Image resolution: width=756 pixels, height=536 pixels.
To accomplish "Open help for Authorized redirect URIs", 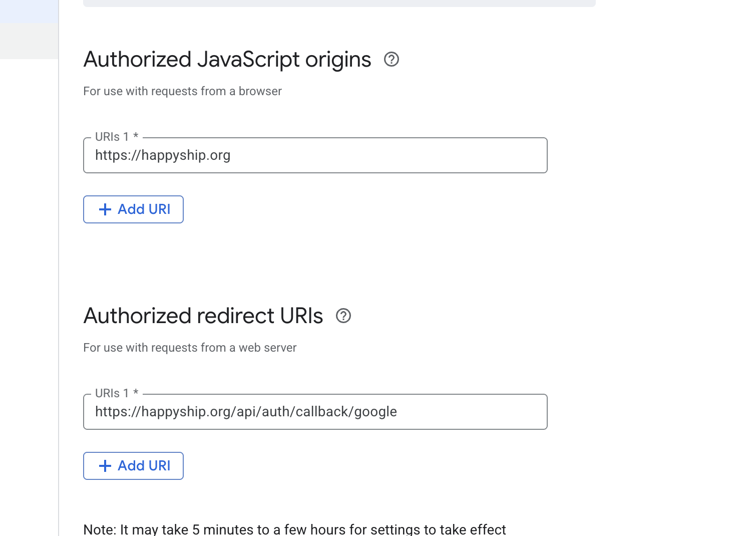I will tap(343, 316).
